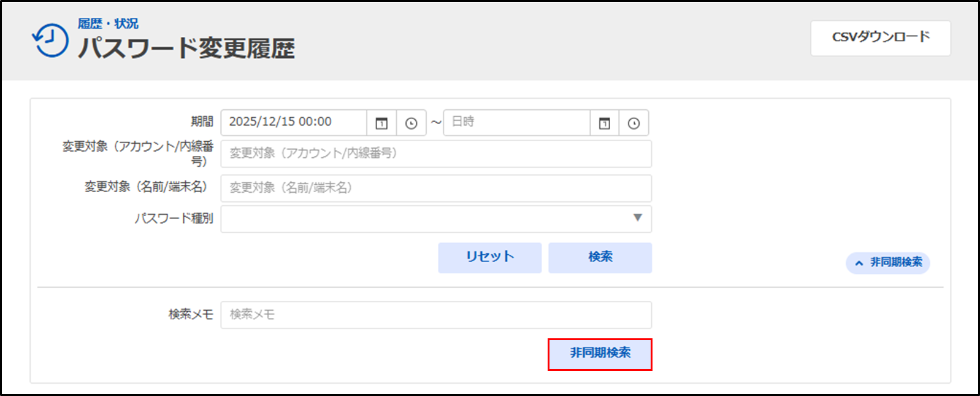
Task: Click the end date 日時 input field
Action: [516, 122]
